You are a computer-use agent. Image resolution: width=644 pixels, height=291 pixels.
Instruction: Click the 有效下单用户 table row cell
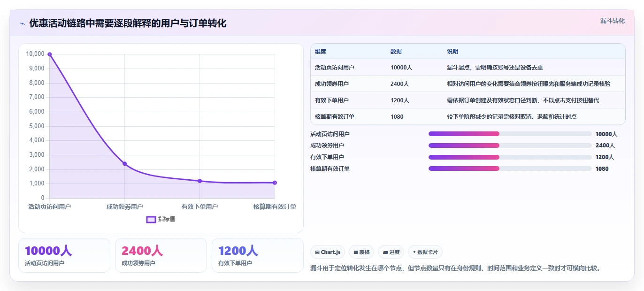pos(348,100)
